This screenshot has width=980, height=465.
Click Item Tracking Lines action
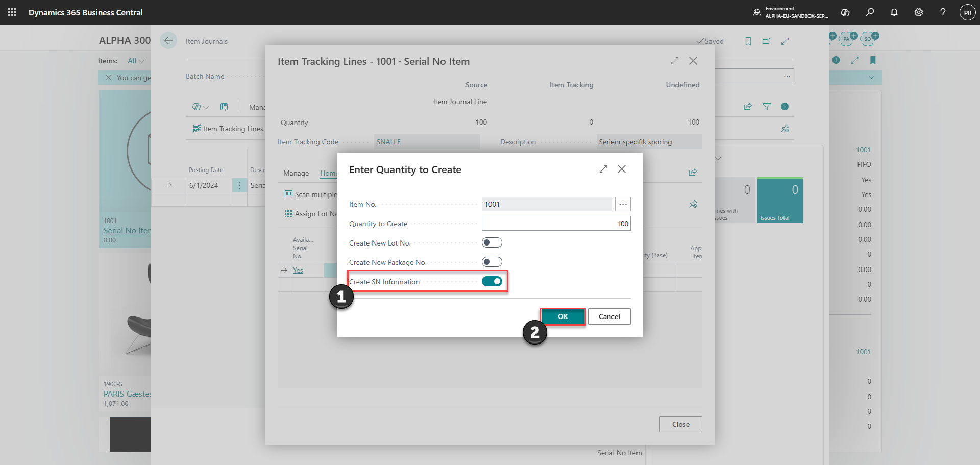coord(228,129)
